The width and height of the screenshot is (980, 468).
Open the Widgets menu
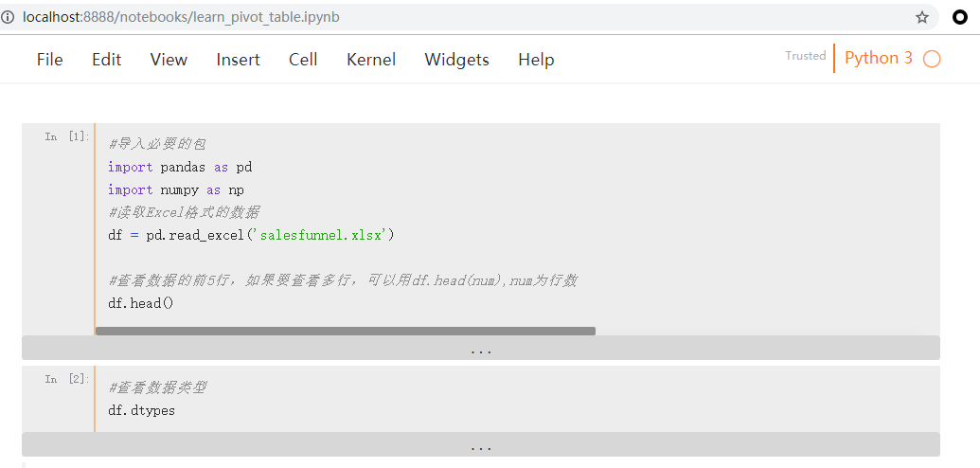coord(457,60)
